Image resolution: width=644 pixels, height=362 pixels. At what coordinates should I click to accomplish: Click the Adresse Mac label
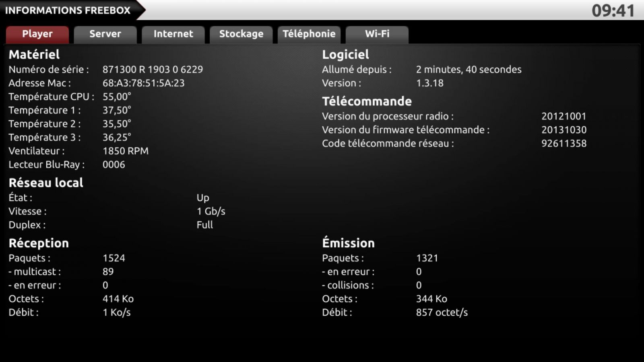(40, 83)
